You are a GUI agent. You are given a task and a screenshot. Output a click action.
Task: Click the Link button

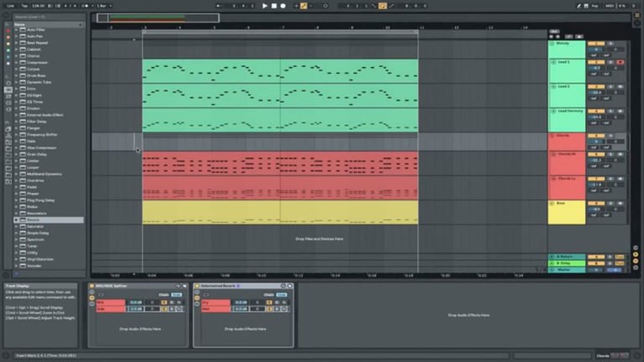[9, 6]
